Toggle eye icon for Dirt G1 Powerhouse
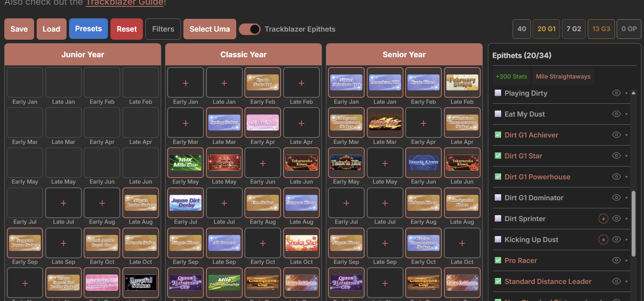Viewport: 644px width, 301px height. (x=616, y=177)
